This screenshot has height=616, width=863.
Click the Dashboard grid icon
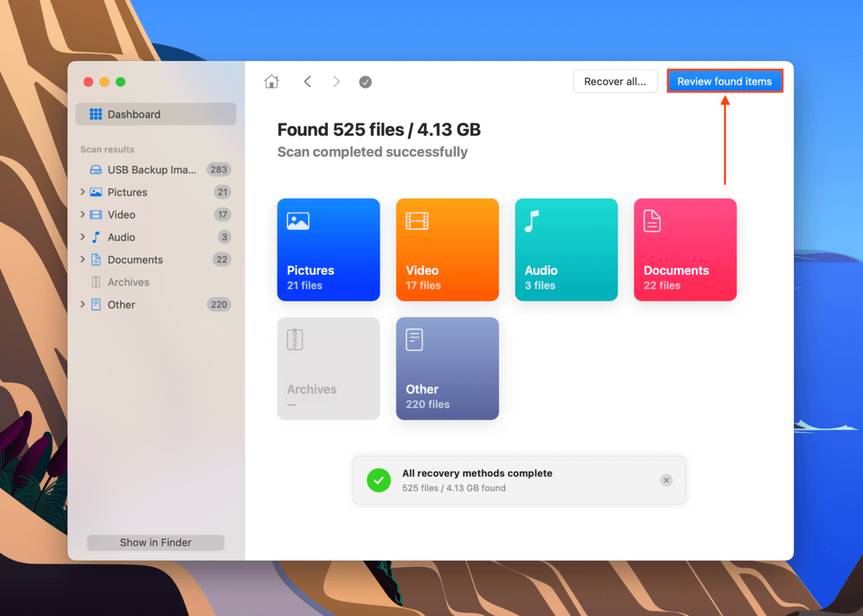point(96,114)
